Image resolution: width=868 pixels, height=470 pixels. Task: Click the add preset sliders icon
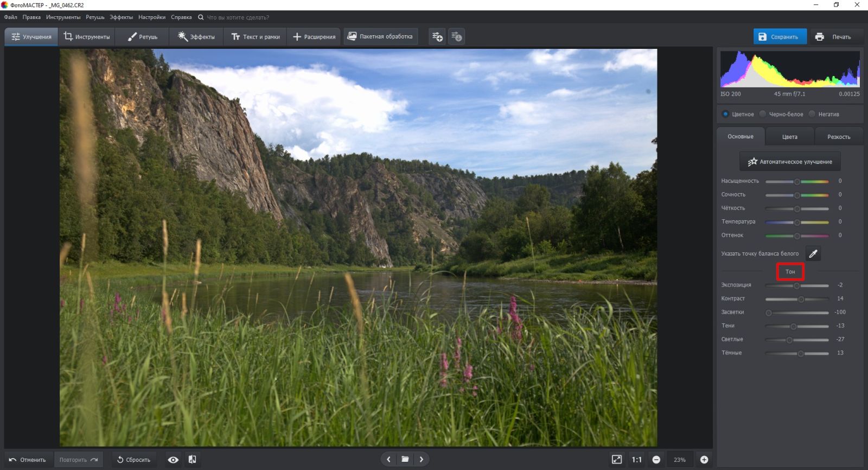pos(437,37)
